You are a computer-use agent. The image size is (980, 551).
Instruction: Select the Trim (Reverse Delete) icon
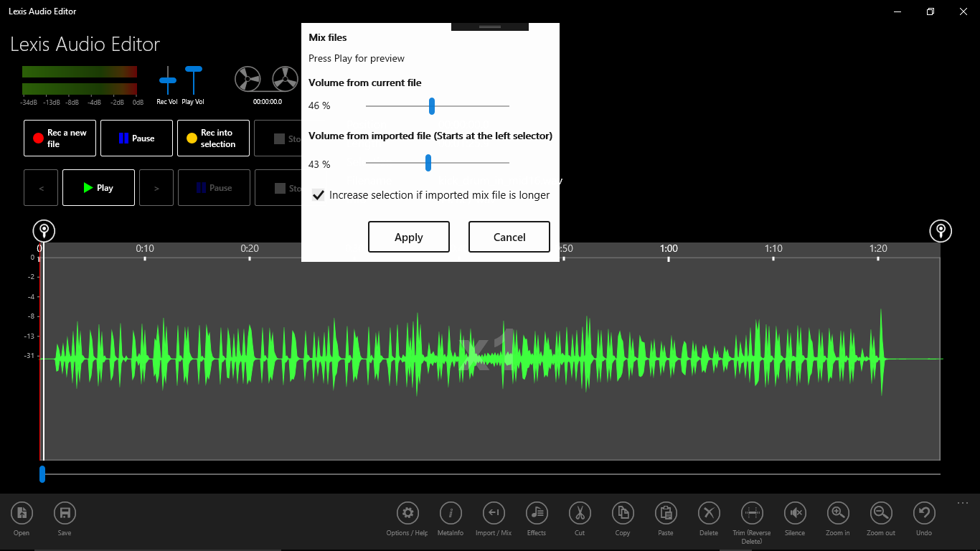pyautogui.click(x=752, y=513)
